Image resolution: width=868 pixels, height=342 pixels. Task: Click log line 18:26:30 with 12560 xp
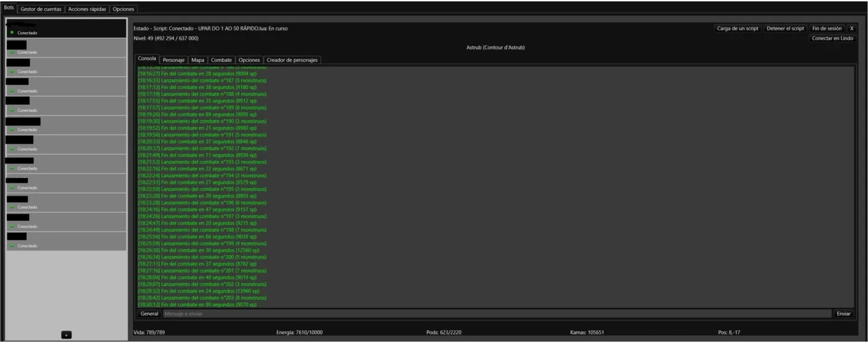tap(198, 250)
